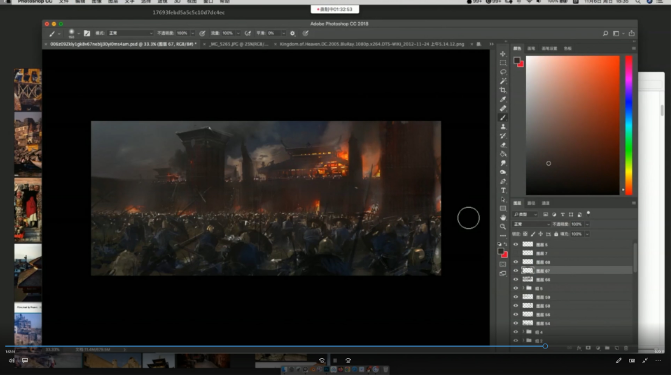Change screen mode icon in toolbar

click(503, 274)
